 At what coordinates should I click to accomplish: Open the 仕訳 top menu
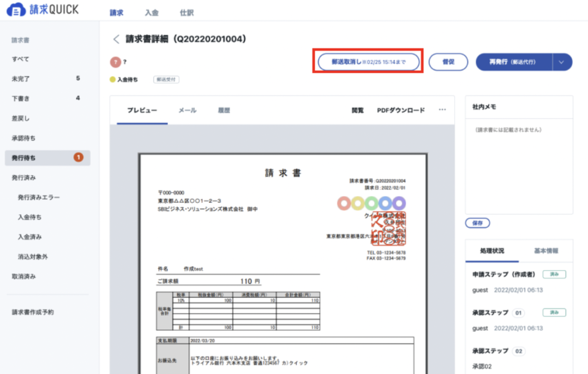click(187, 13)
